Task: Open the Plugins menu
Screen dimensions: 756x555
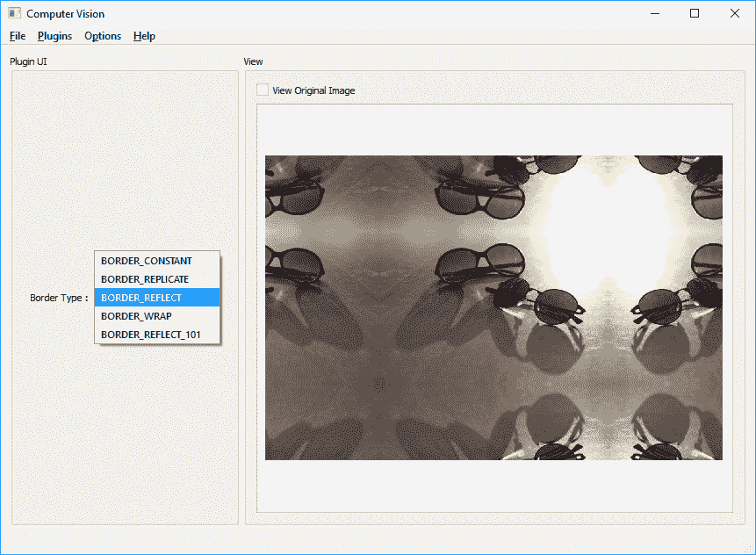Action: (x=54, y=36)
